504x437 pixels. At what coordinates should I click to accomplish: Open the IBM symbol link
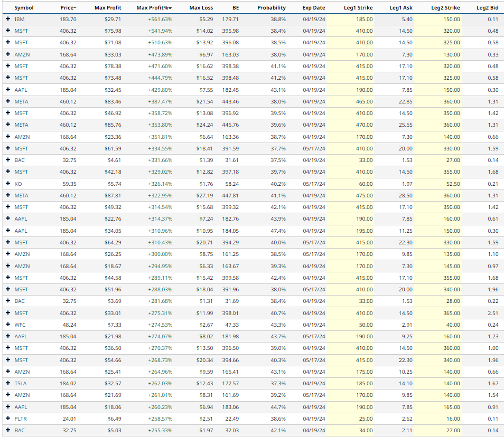20,20
